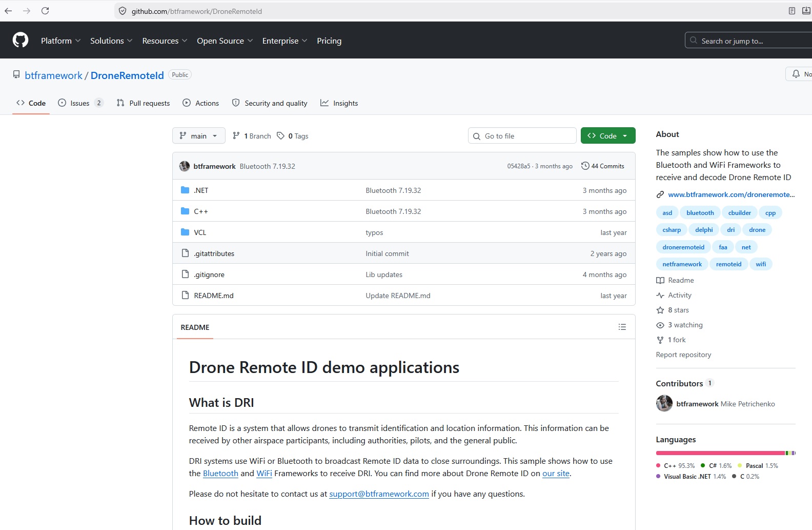Click the notifications bell icon
The width and height of the screenshot is (812, 530).
click(796, 74)
